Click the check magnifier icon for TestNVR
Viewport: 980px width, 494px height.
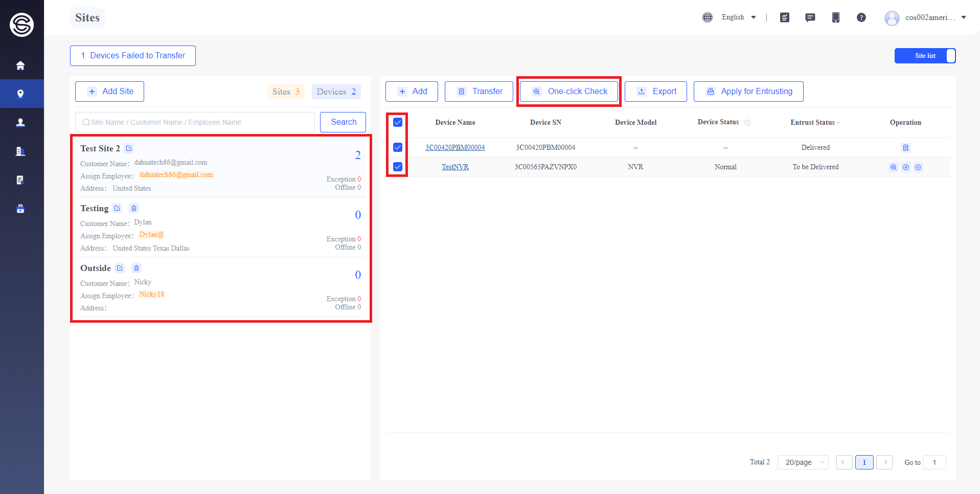click(894, 167)
